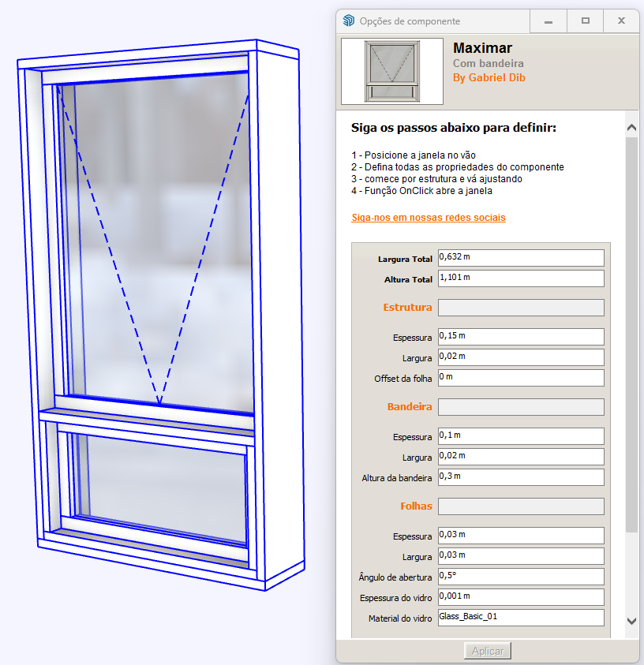Click the Offset da folha field

click(x=520, y=378)
